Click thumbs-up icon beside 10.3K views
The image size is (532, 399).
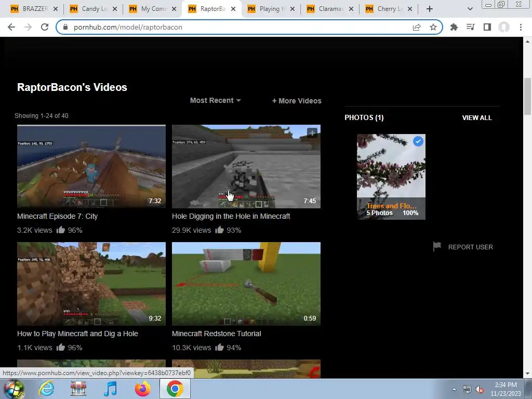coord(220,347)
